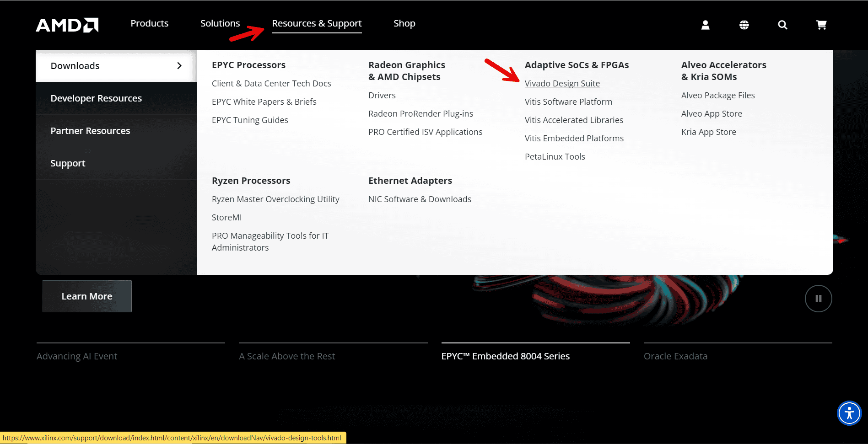
Task: Pause the rotating banner carousel
Action: [x=819, y=298]
